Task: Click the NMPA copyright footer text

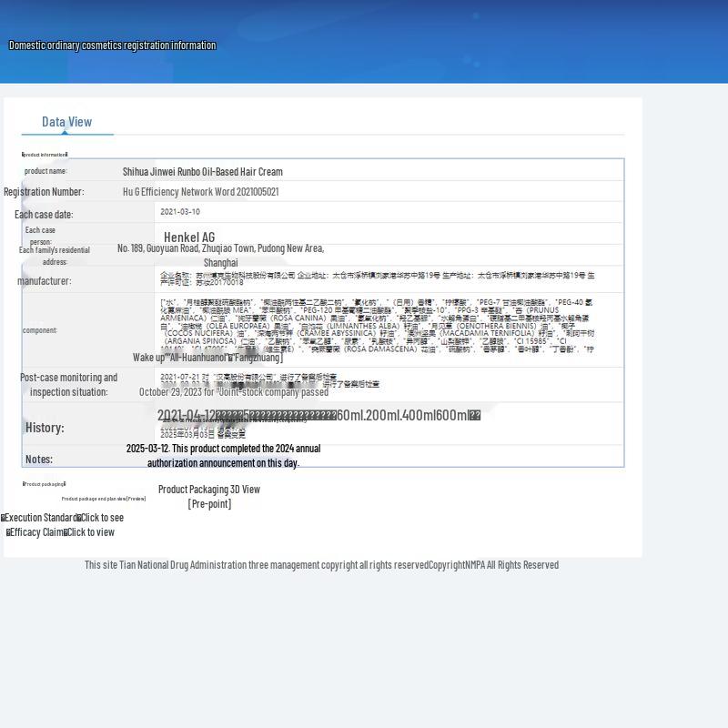Action: tap(321, 565)
